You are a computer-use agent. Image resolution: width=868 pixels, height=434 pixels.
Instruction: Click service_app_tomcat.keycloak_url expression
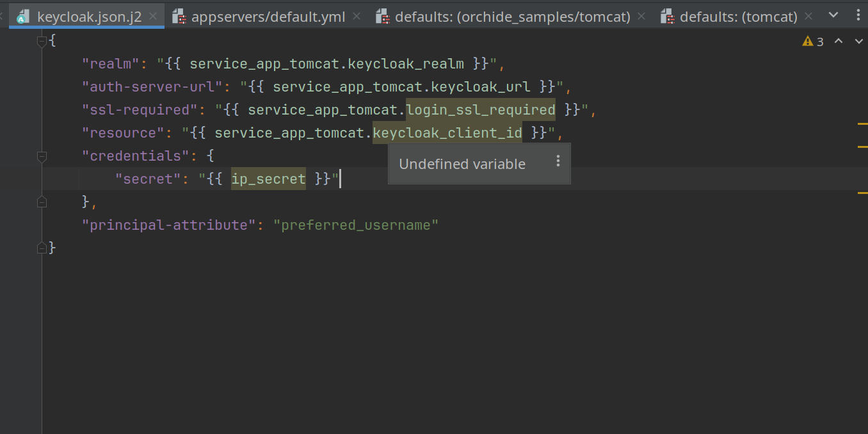point(401,86)
